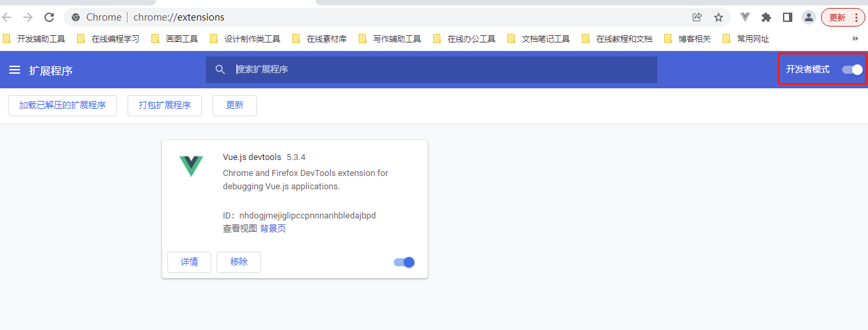The image size is (868, 330).
Task: Click the Vue.js devtools logo on the card
Action: click(191, 165)
